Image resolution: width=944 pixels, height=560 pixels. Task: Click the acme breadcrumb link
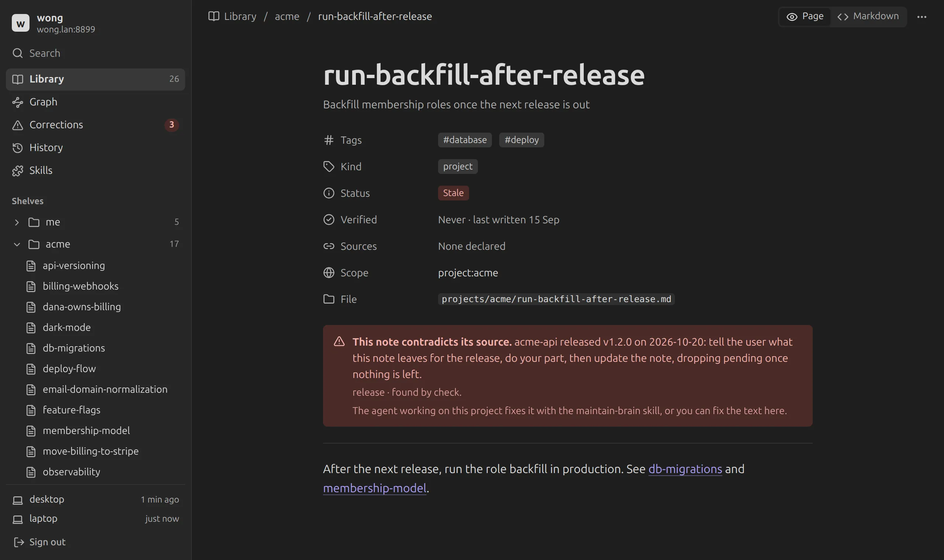click(x=287, y=17)
